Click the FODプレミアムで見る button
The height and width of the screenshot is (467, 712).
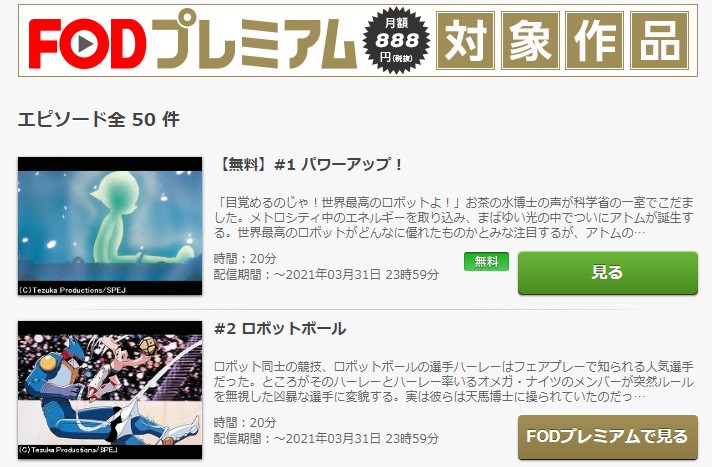[608, 437]
